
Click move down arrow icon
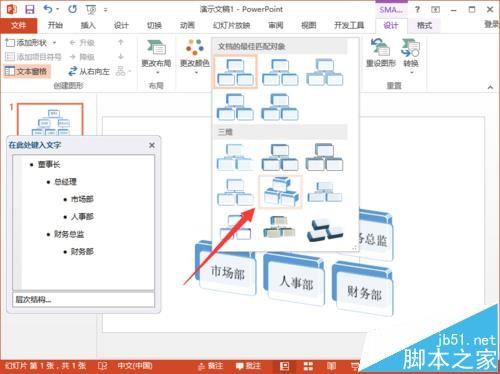coord(121,56)
